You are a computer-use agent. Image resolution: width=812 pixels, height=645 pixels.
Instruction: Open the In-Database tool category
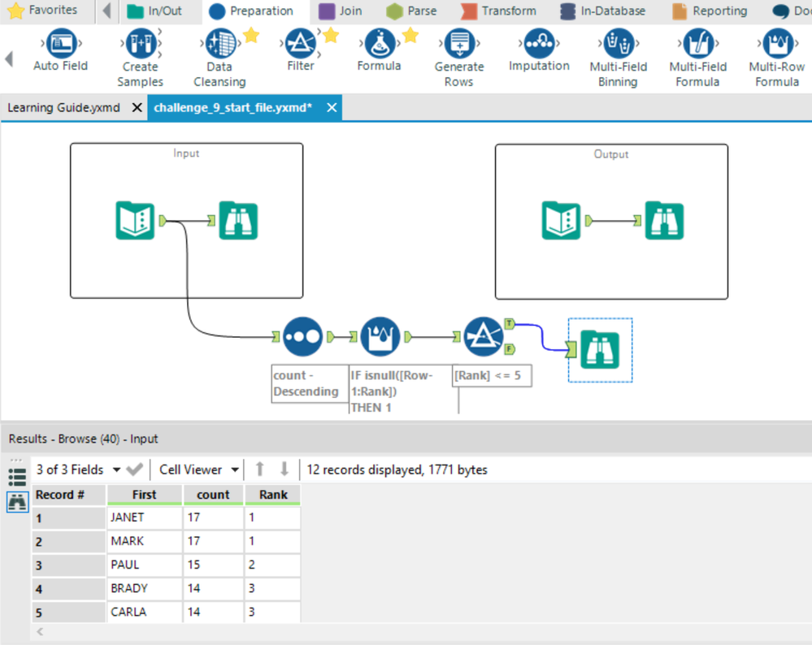pos(603,11)
